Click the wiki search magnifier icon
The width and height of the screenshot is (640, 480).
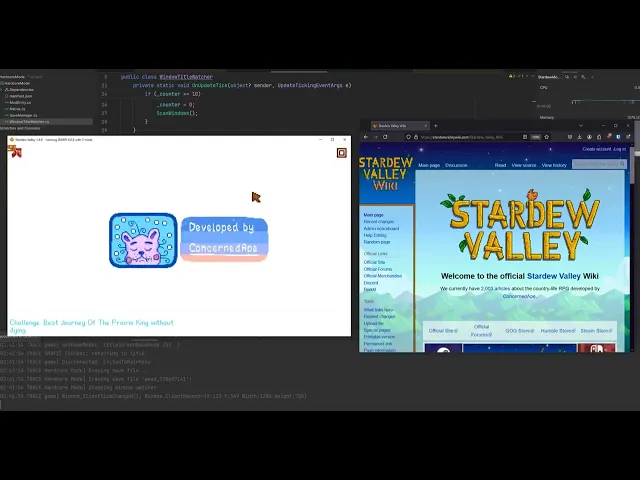point(622,164)
